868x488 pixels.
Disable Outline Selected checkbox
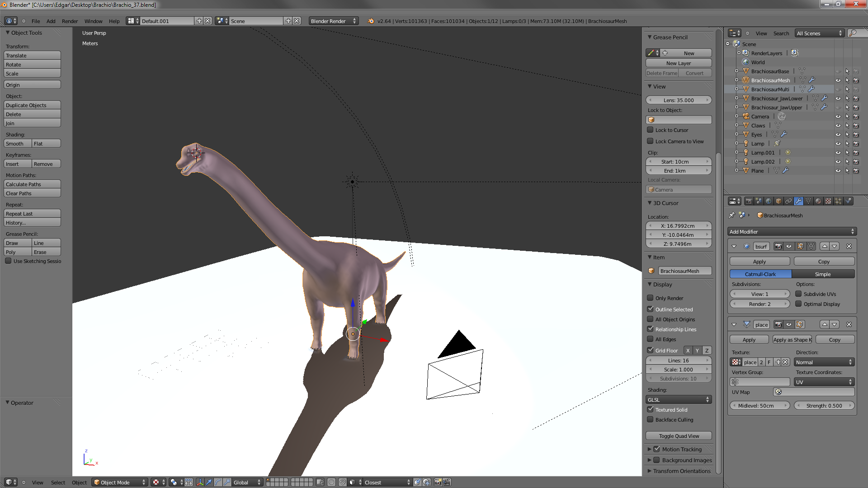click(x=650, y=309)
